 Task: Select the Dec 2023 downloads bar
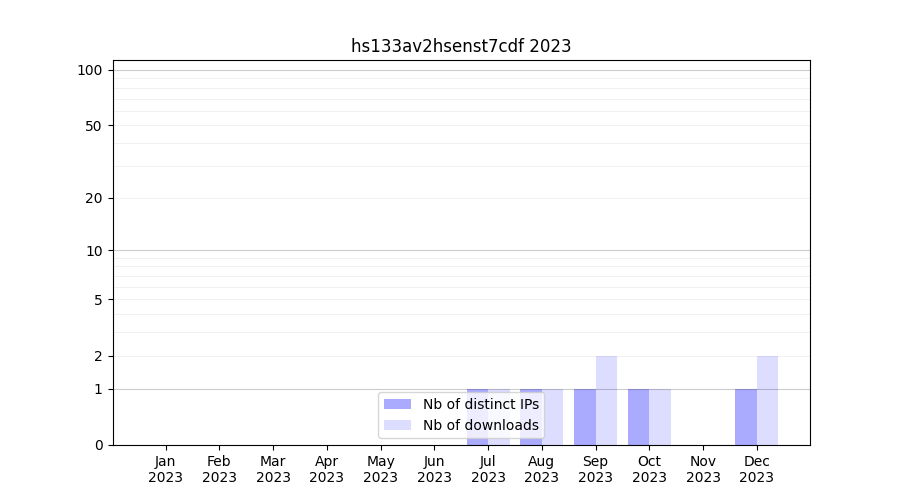pos(767,400)
